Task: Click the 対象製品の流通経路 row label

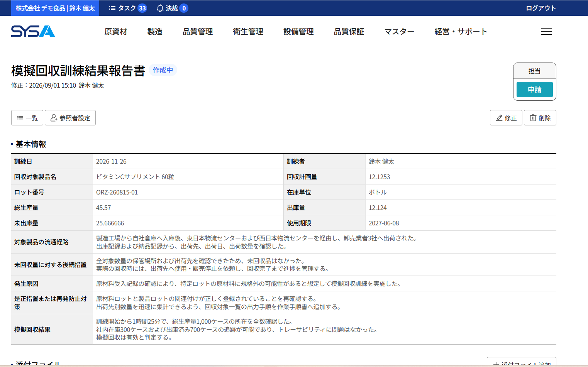Action: 41,242
